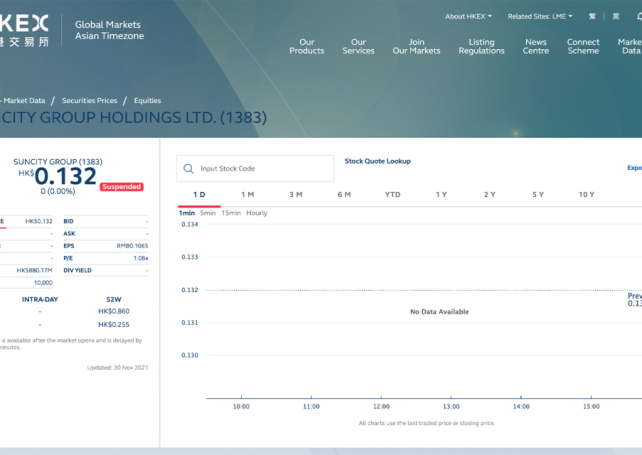
Task: Select the 1 Y chart range tab
Action: point(441,195)
